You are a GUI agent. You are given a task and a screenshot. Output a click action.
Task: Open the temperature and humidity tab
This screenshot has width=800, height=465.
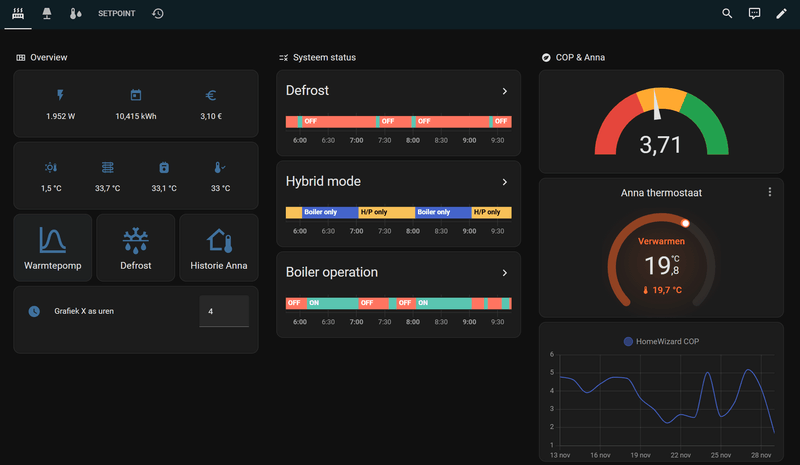(x=76, y=14)
